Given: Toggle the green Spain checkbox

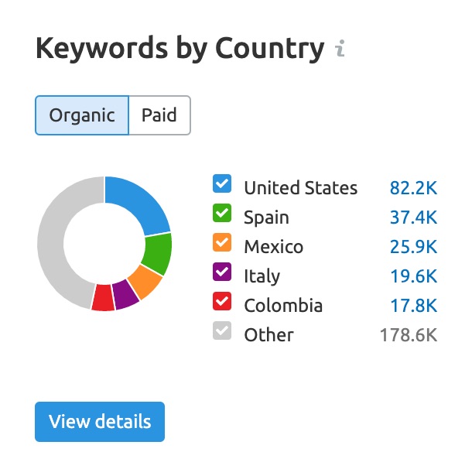Looking at the screenshot, I should [x=221, y=214].
